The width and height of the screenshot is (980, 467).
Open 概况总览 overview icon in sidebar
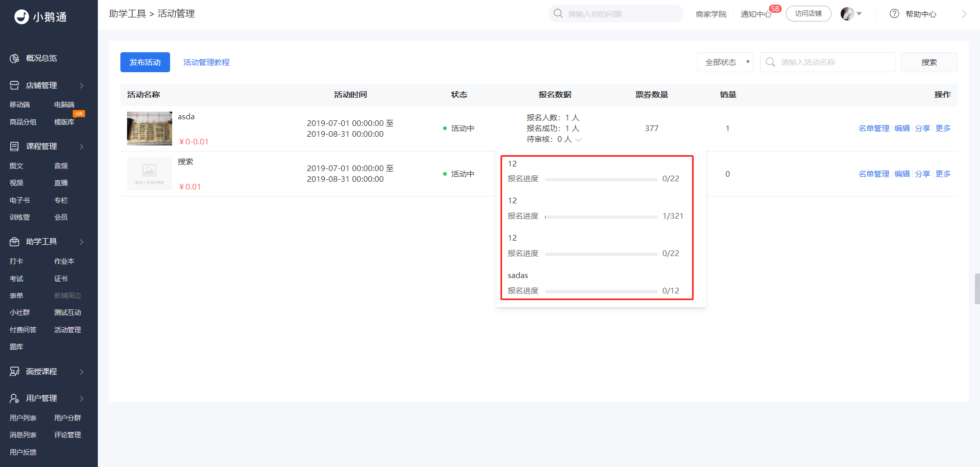(14, 58)
